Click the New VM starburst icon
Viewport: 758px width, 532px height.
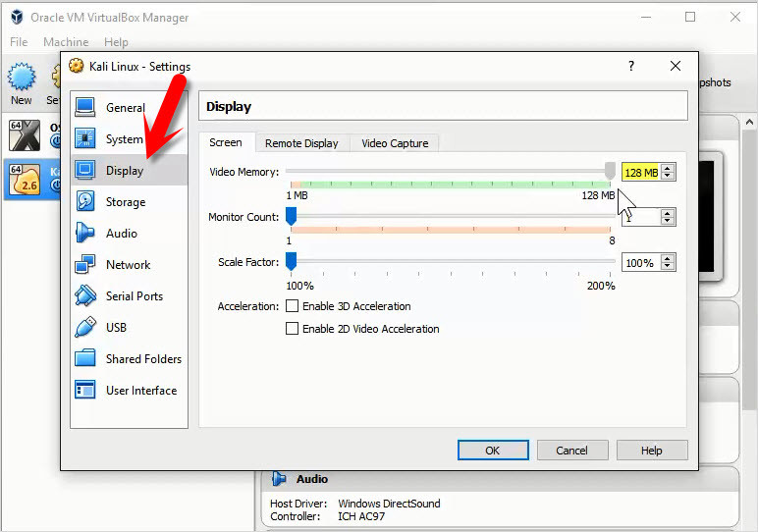(x=22, y=77)
